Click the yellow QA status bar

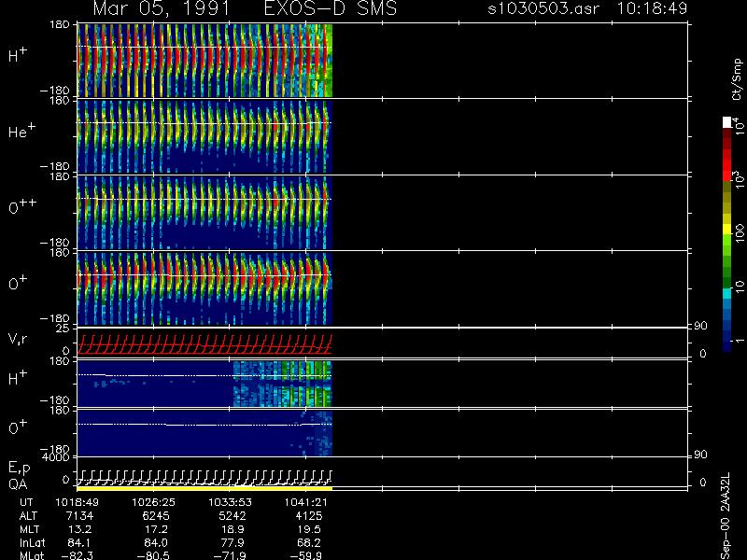(x=204, y=488)
